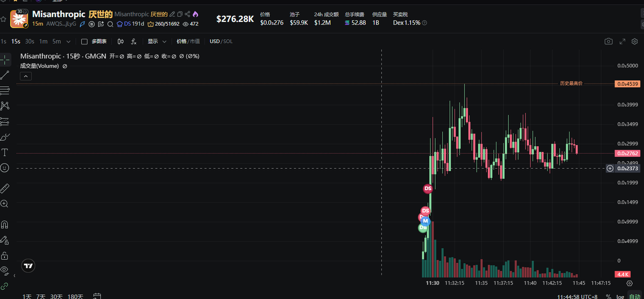Click the note-add icon beside address
The width and height of the screenshot is (644, 299).
[101, 24]
